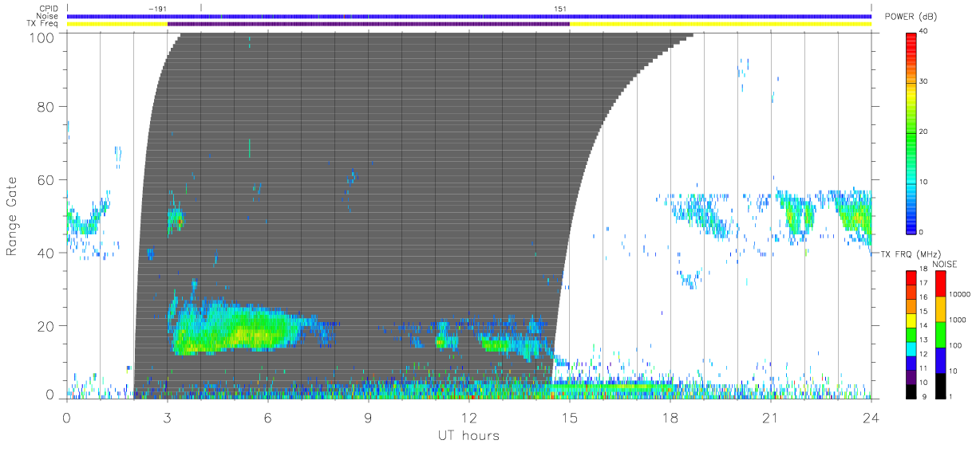Click the "16" tick on TX FRQ legend

pos(923,297)
